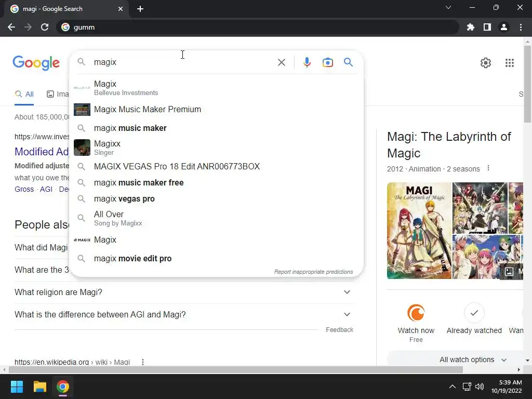Open File Explorer from taskbar
Screen dimensions: 532x399
[39, 387]
